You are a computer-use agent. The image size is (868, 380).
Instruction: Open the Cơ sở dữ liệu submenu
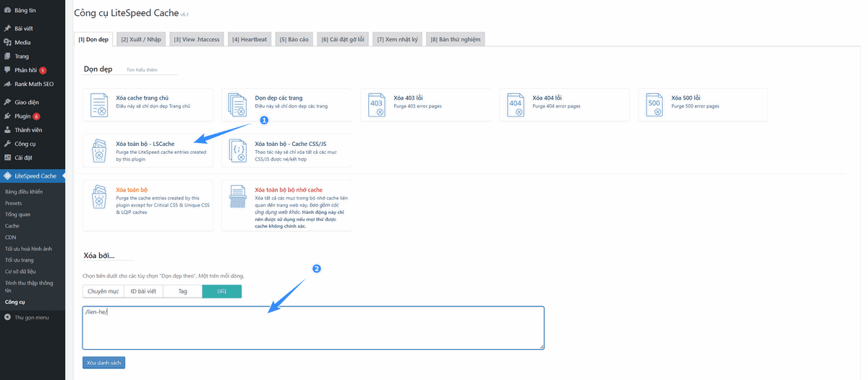[21, 271]
